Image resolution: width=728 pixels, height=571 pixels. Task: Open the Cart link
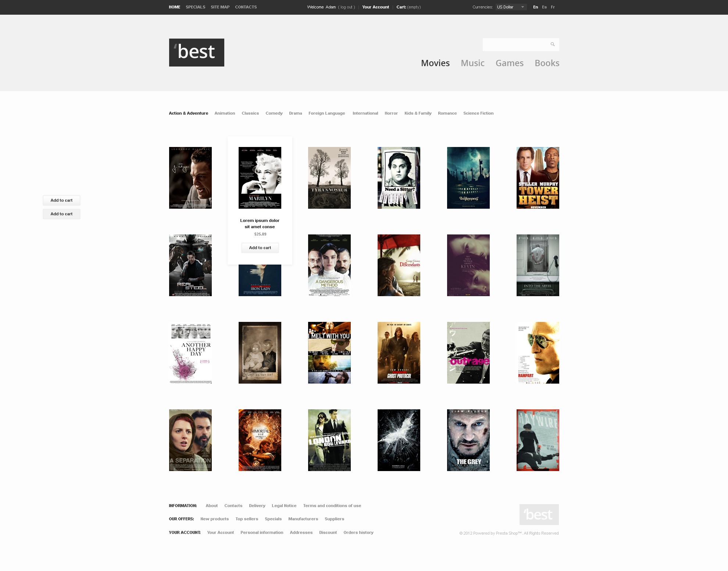coord(408,7)
